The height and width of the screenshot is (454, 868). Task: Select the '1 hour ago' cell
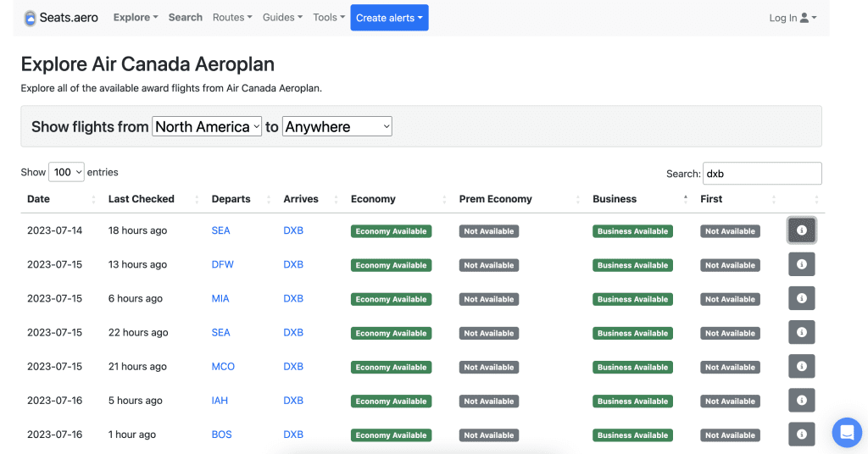pos(131,435)
